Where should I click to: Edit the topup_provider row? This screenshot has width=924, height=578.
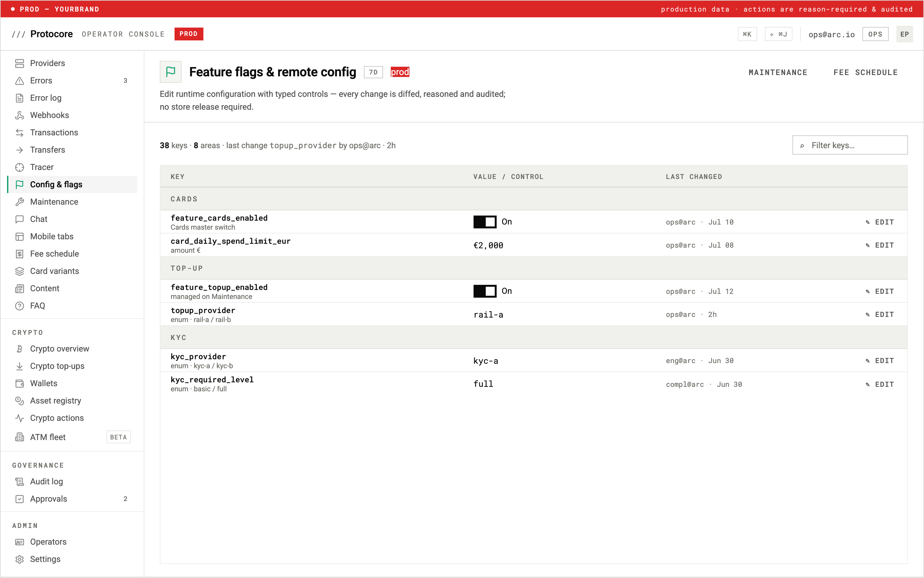[880, 314]
